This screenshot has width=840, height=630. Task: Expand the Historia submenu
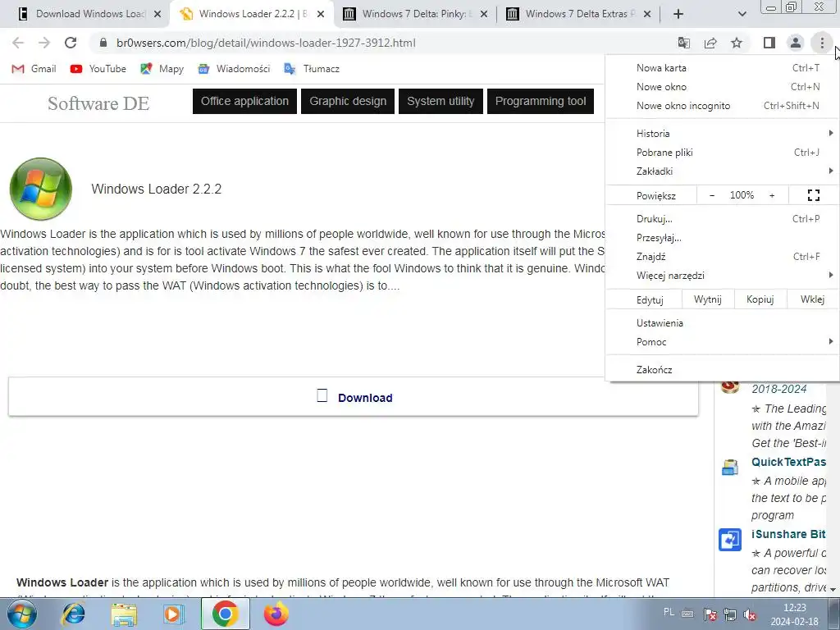click(722, 134)
